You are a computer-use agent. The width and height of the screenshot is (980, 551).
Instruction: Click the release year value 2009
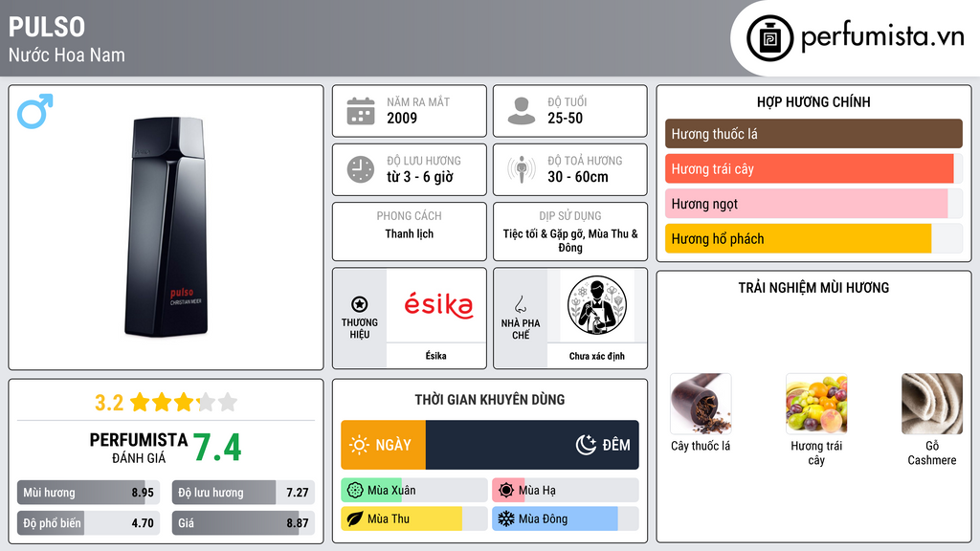click(x=402, y=118)
